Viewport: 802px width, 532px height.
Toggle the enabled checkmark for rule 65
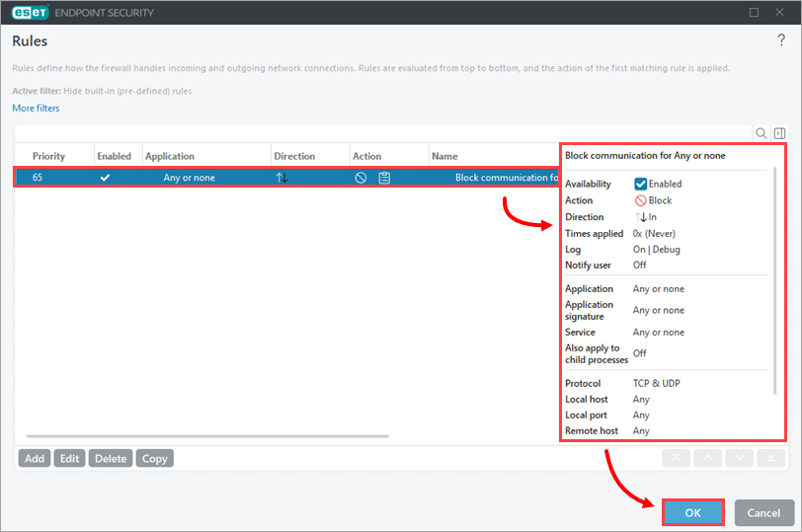point(105,178)
